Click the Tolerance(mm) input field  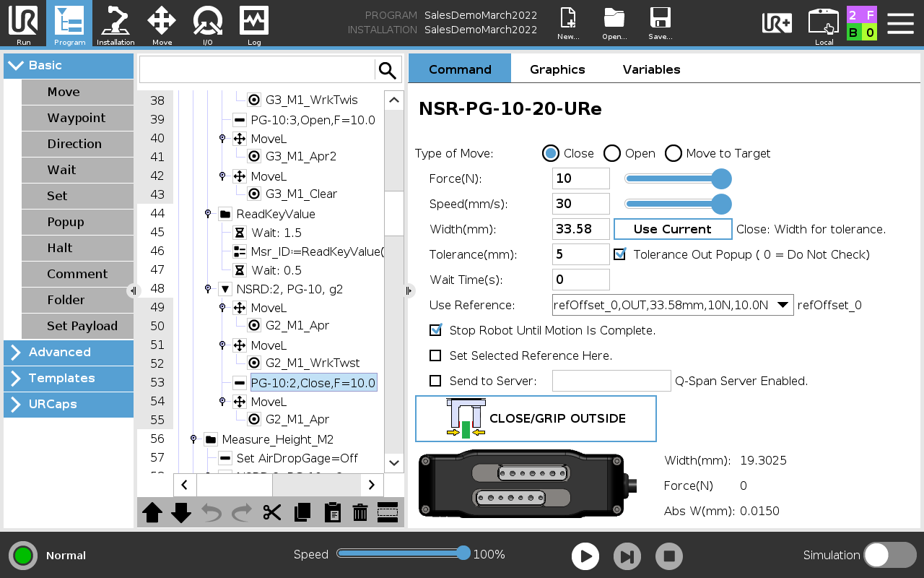[x=581, y=254]
